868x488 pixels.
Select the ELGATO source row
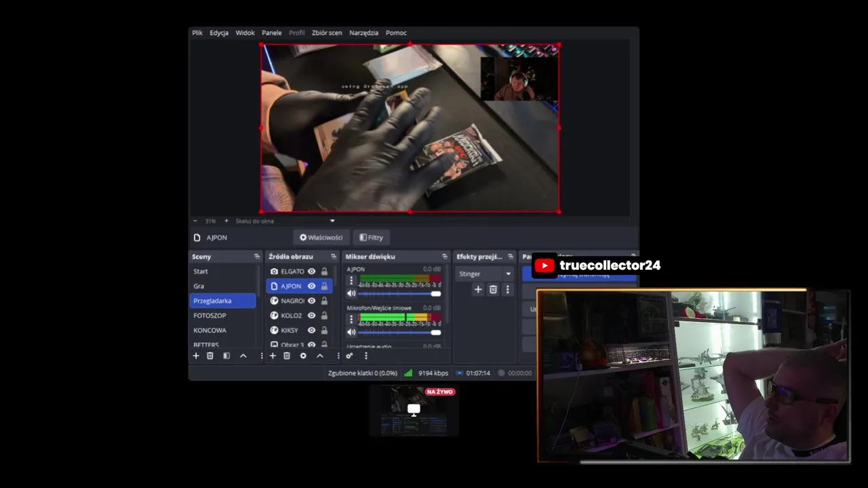[299, 271]
